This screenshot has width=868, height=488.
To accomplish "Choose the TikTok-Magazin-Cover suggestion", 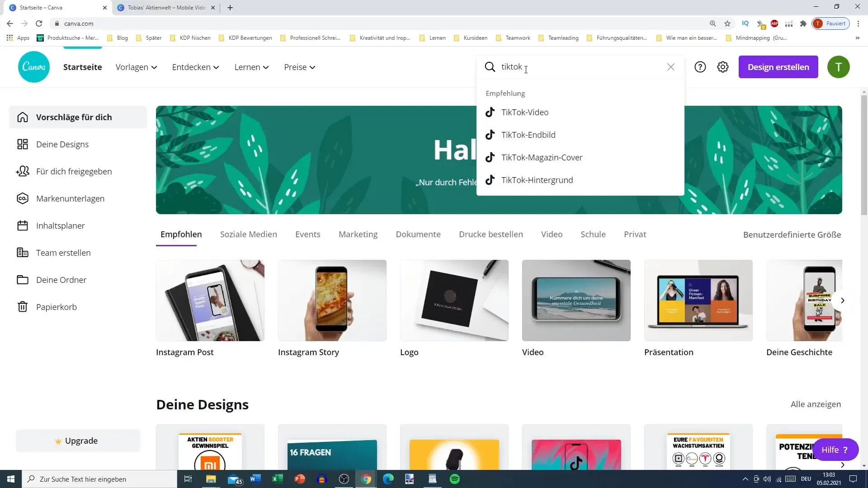I will [x=580, y=157].
